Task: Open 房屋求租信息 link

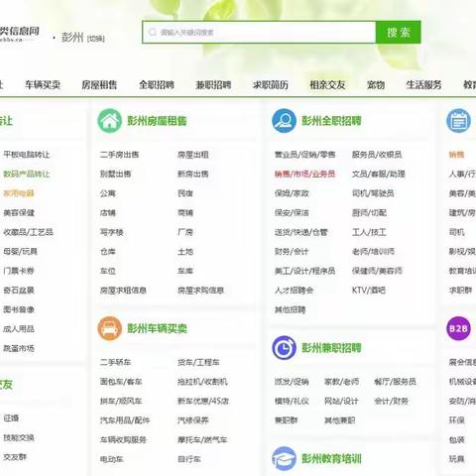Action: pos(123,291)
